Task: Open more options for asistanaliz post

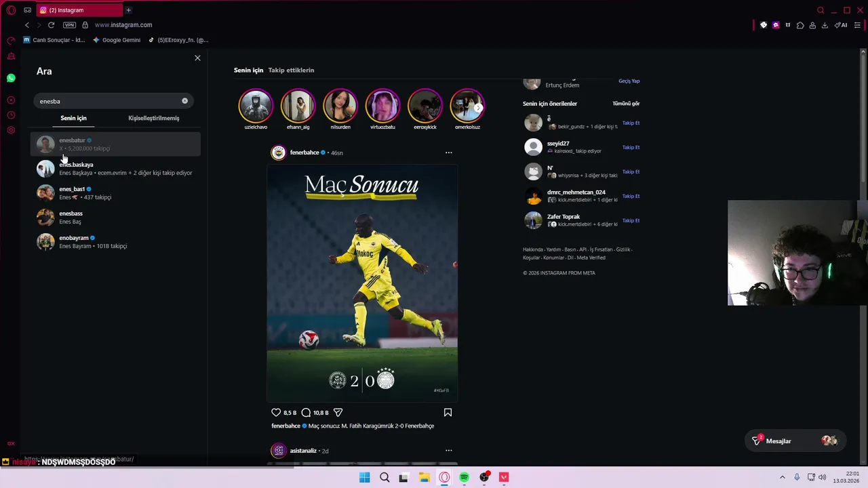Action: [x=448, y=450]
